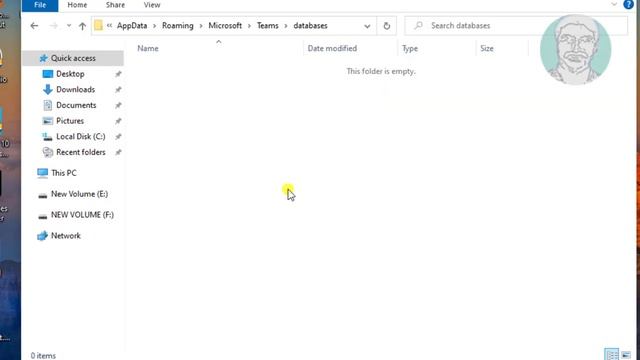The width and height of the screenshot is (640, 360).
Task: Click the Search databases field
Action: pos(516,26)
